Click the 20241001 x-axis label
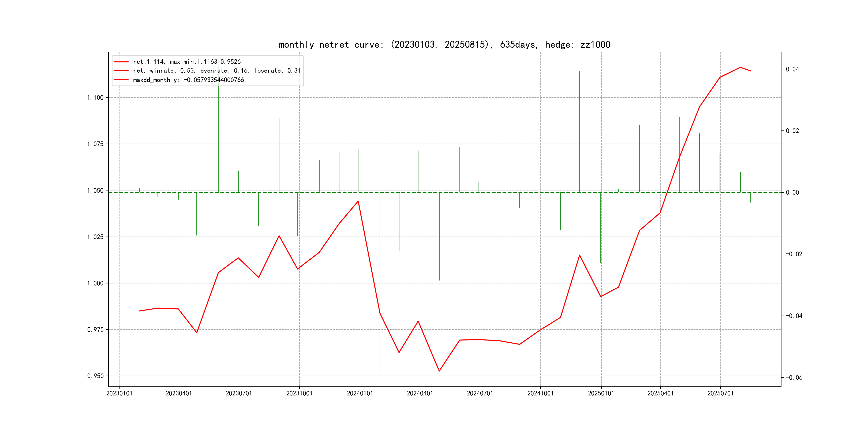Screen dimensions: 868x434 tap(540, 394)
